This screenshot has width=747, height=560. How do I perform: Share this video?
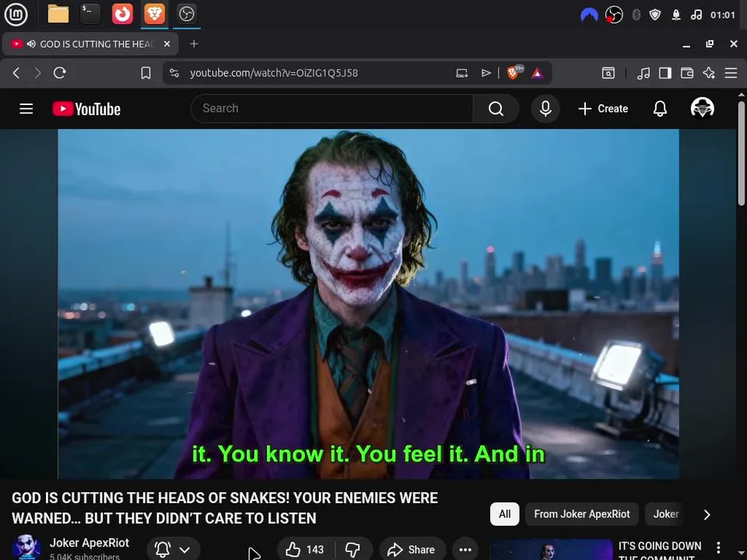tap(412, 550)
